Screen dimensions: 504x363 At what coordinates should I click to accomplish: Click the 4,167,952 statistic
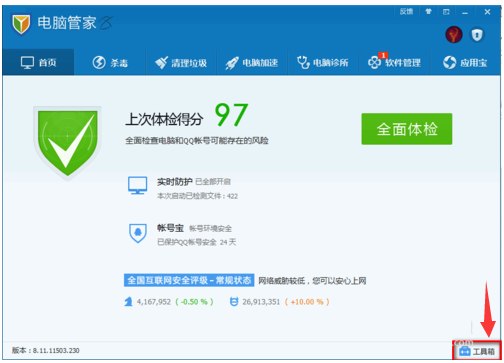point(154,302)
